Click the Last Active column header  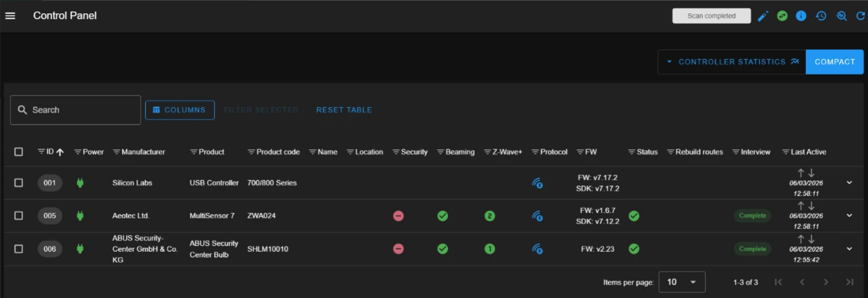point(807,152)
